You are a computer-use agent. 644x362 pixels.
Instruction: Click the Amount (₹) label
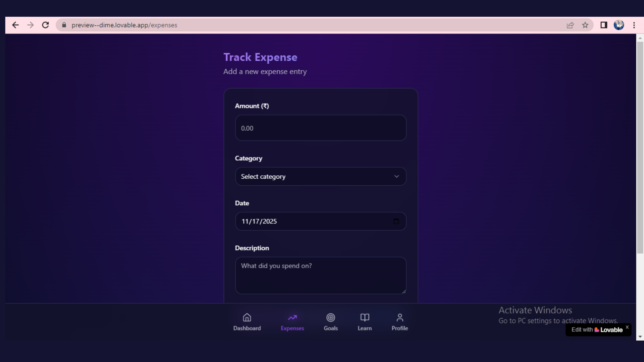252,106
